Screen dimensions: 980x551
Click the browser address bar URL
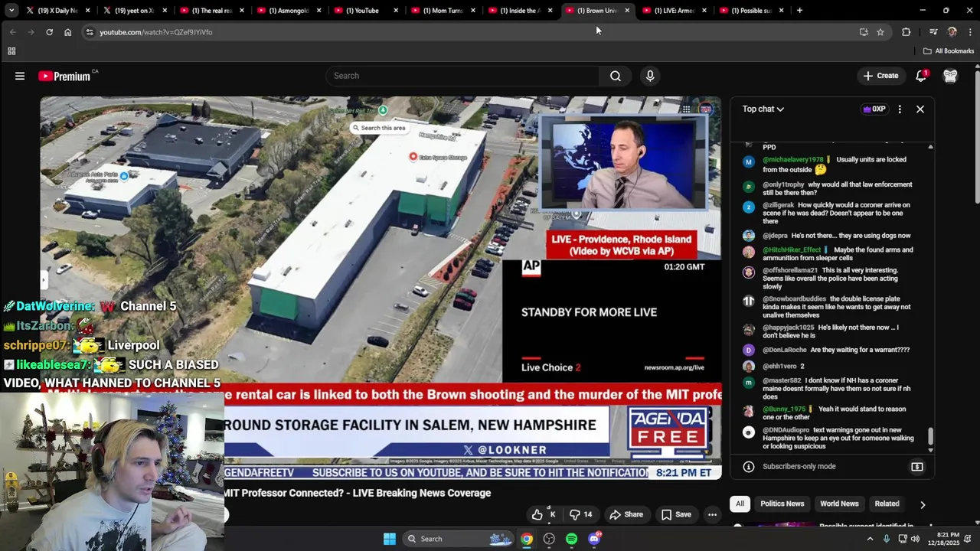click(155, 32)
